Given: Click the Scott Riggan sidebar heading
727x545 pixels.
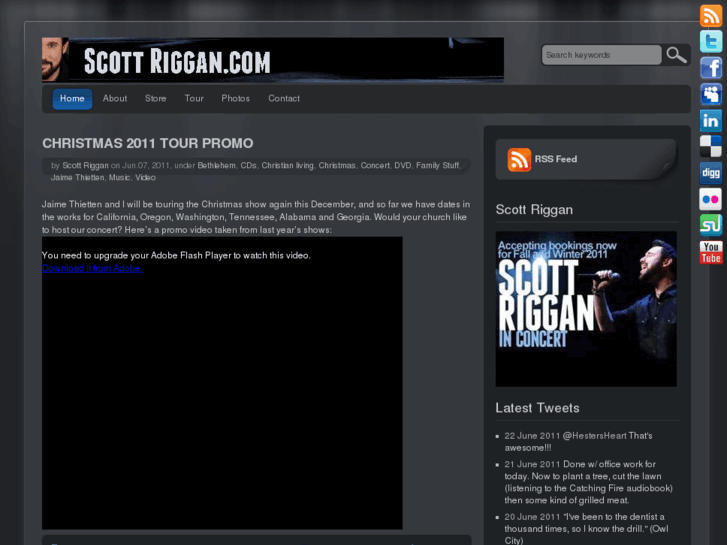Looking at the screenshot, I should pos(534,210).
